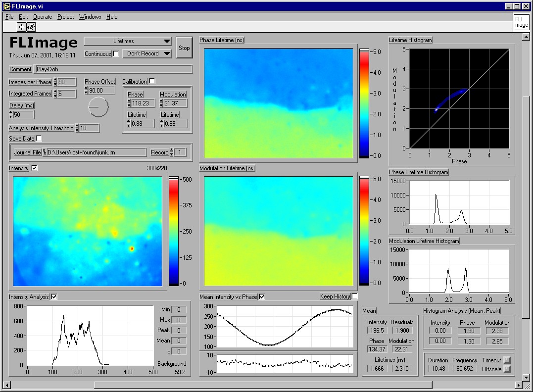Click the FLImage VI icon at top right
Image resolution: width=533 pixels, height=392 pixels.
[x=521, y=22]
